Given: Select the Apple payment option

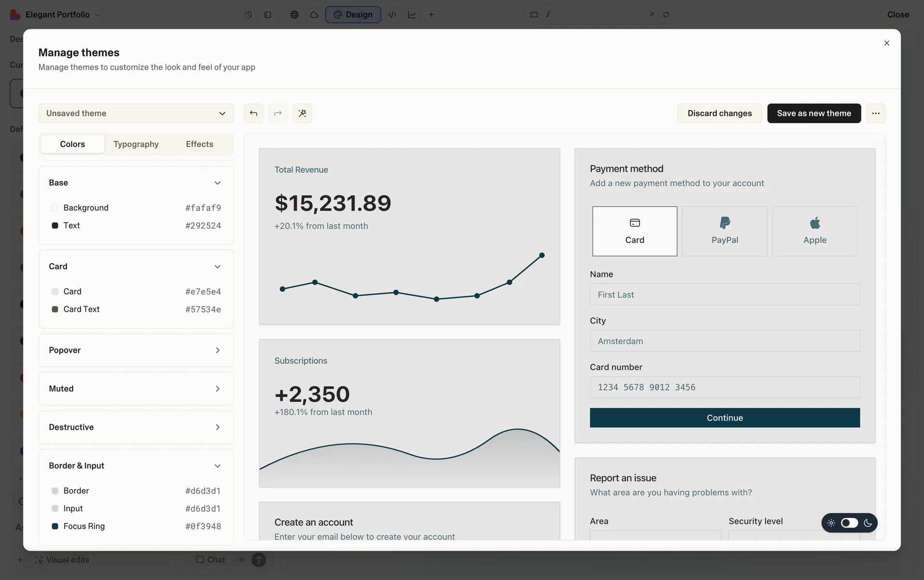Looking at the screenshot, I should [x=814, y=231].
